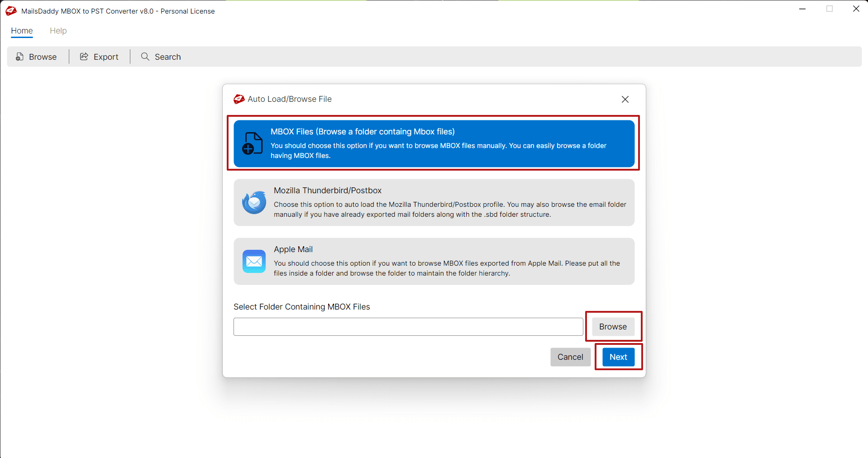
Task: Click the MBOX folder path input field
Action: (x=407, y=326)
